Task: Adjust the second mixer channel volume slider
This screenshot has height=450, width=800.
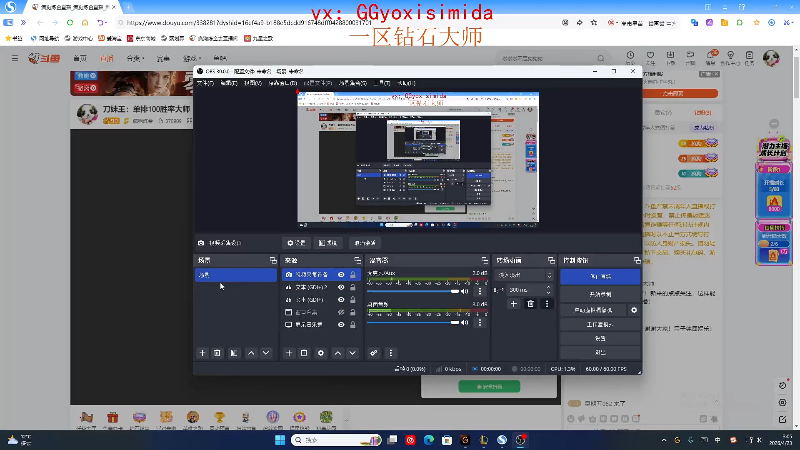Action: (413, 322)
